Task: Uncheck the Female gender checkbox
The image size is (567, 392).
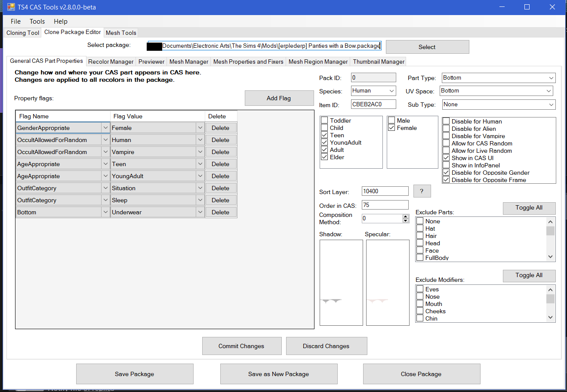Action: click(x=391, y=128)
